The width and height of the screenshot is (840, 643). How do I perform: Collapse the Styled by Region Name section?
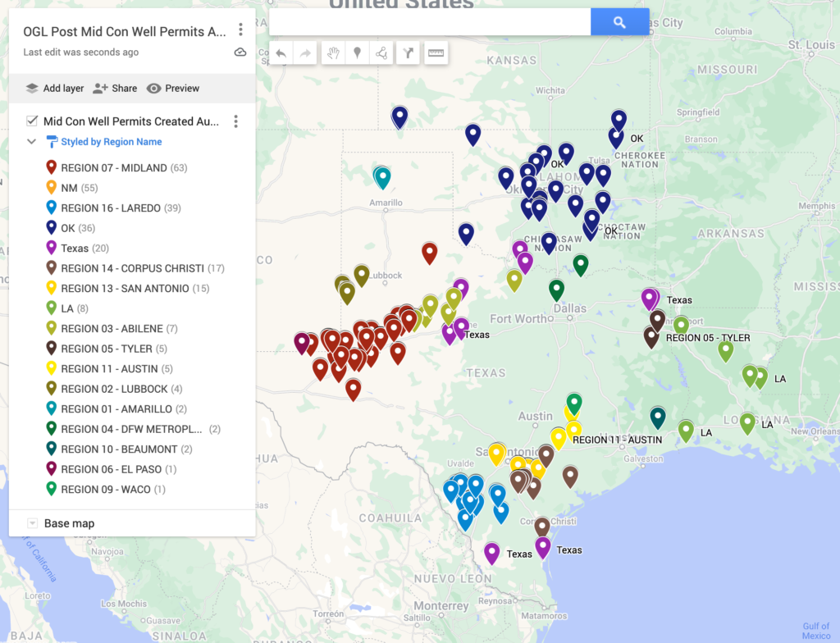[x=31, y=141]
